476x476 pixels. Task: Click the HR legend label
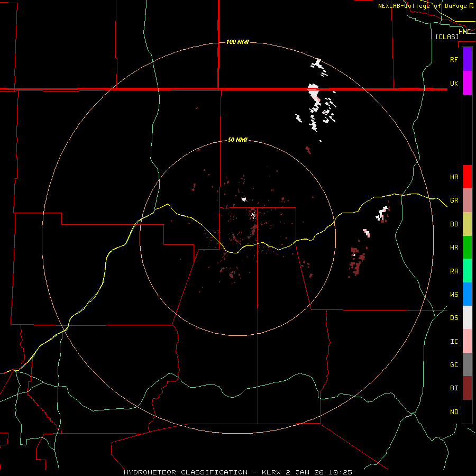coord(454,248)
